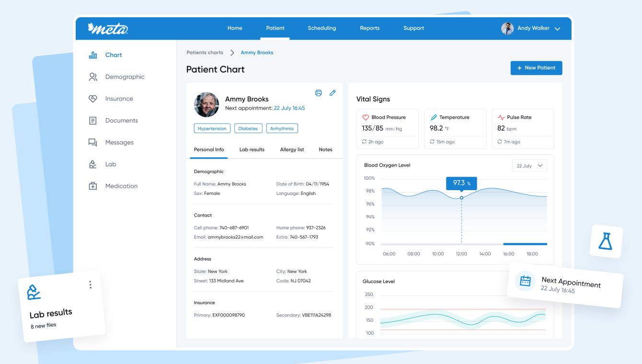Select Documents in the sidebar
The image size is (642, 364).
122,121
